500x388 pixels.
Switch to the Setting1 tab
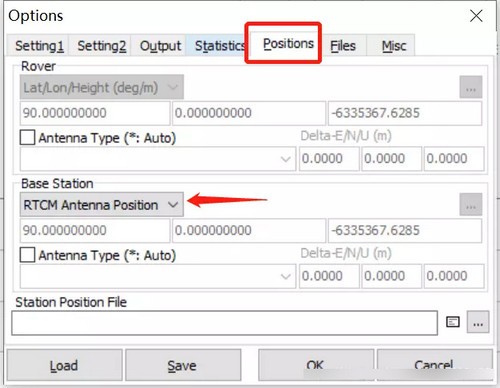click(38, 46)
